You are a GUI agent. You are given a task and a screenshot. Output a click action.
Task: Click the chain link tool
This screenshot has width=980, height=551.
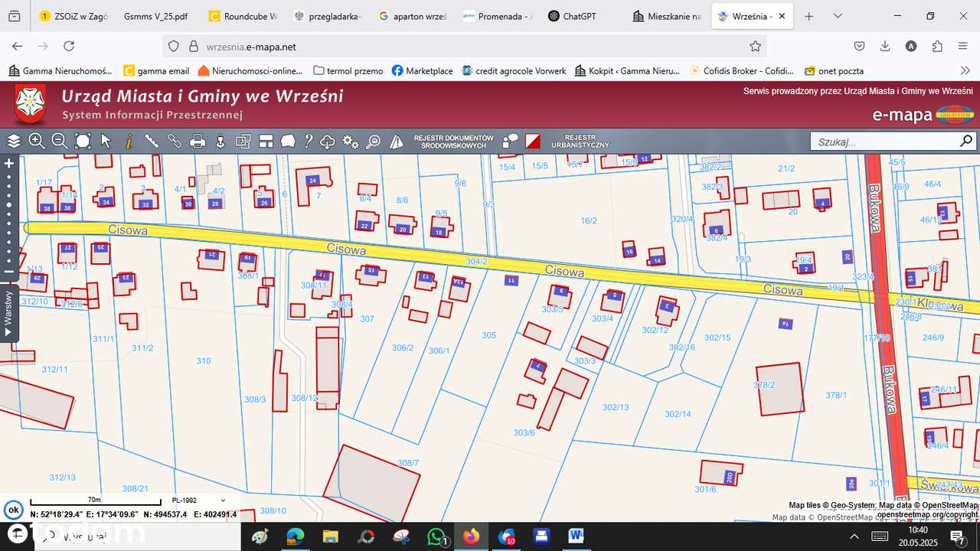pyautogui.click(x=175, y=141)
